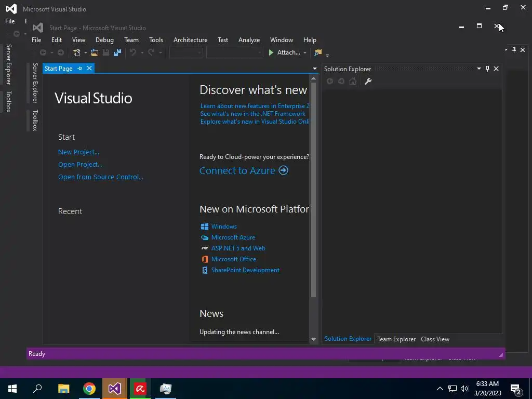Click the Connect to Azure arrow icon
Viewport: 532px width, 399px height.
pos(284,170)
